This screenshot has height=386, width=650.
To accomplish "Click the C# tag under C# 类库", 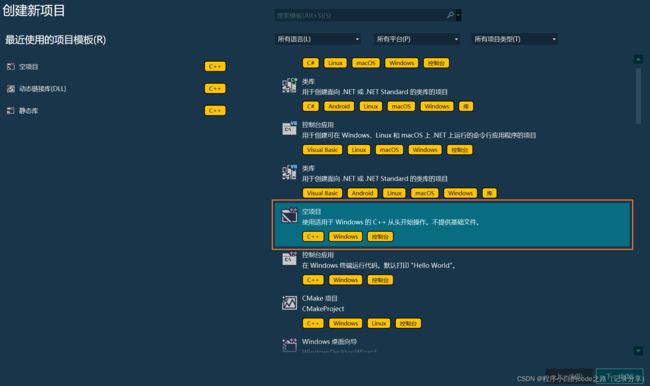I will point(310,106).
